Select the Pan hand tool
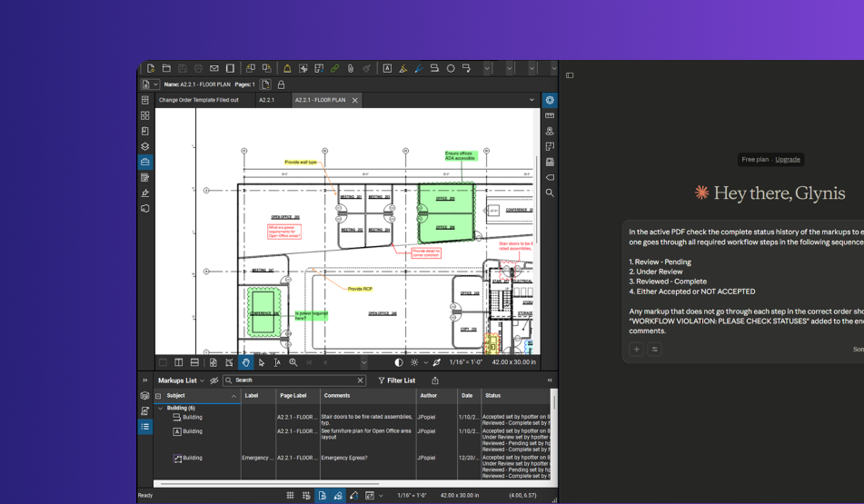The width and height of the screenshot is (864, 504). click(245, 362)
